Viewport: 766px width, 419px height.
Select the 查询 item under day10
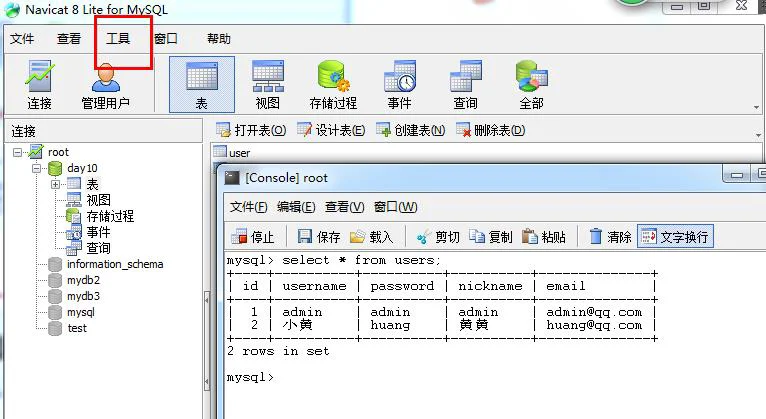point(98,248)
